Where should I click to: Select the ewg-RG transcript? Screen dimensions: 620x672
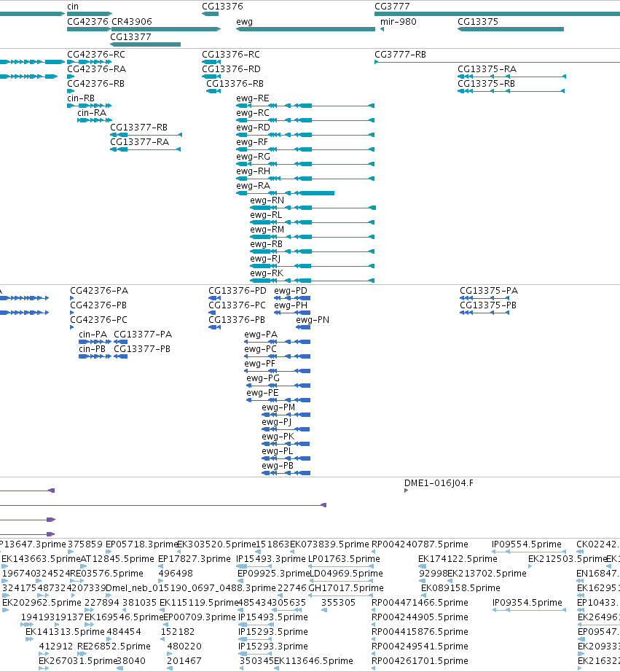point(254,157)
